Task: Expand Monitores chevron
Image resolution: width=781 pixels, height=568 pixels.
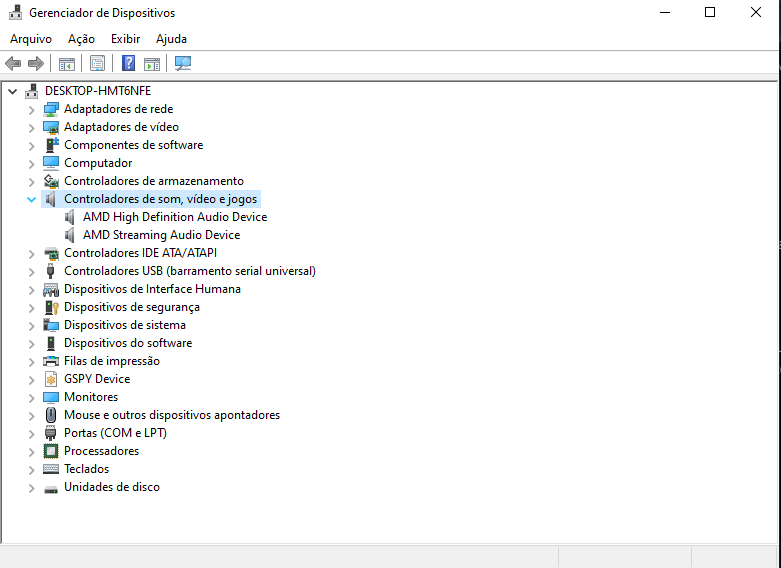Action: point(31,398)
